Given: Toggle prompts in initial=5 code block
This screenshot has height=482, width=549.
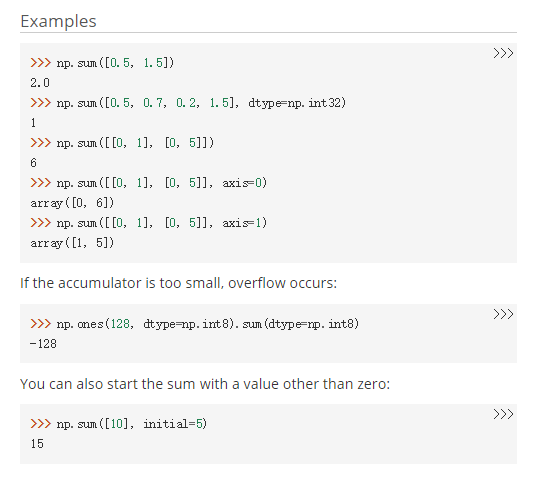Looking at the screenshot, I should tap(503, 414).
